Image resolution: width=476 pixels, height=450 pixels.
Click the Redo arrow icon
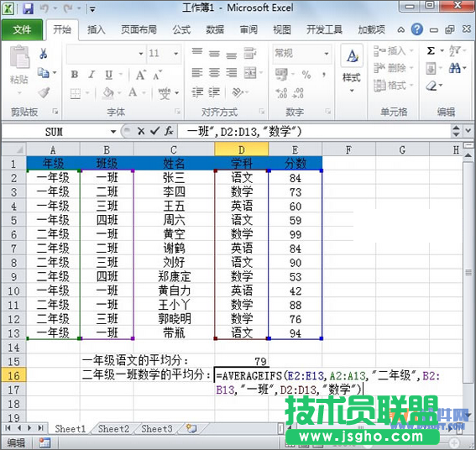click(x=67, y=8)
